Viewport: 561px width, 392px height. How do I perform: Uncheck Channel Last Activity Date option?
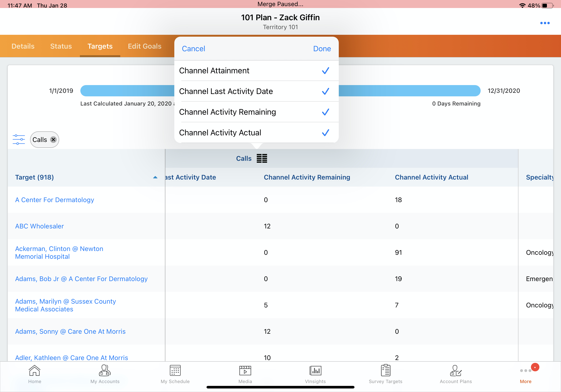point(325,91)
